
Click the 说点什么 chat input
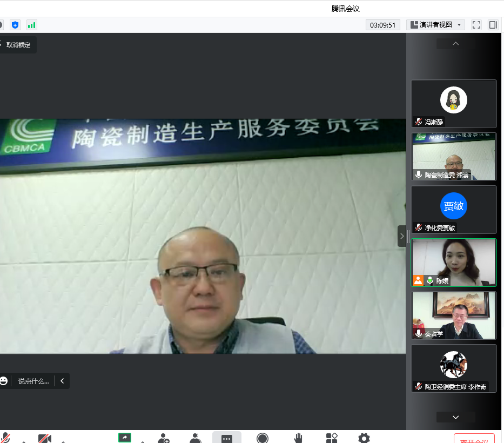click(33, 381)
